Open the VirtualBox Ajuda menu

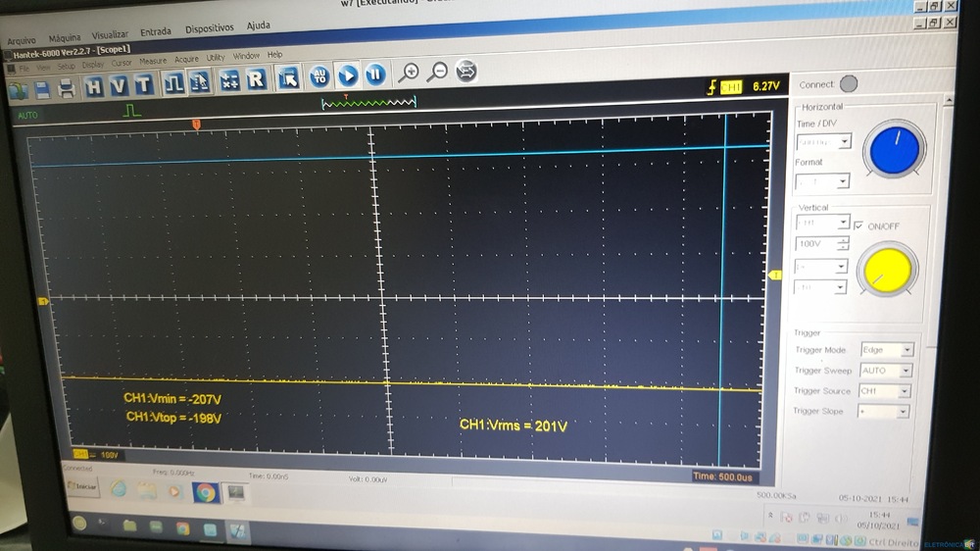(258, 25)
